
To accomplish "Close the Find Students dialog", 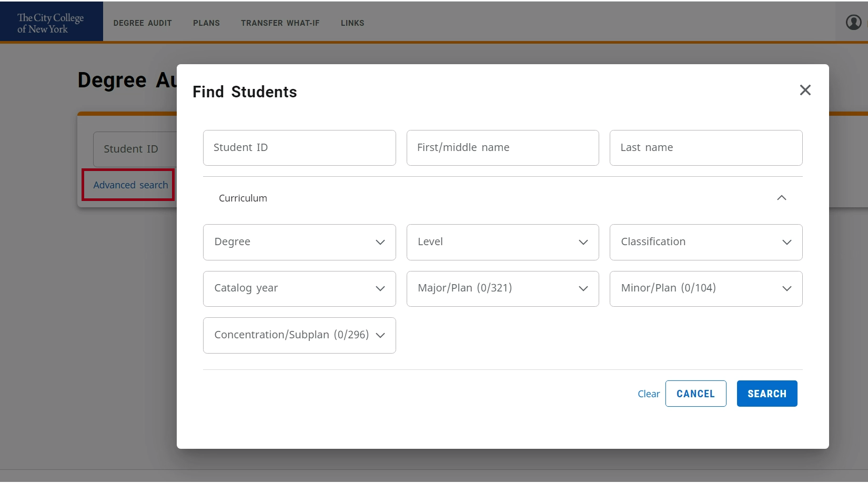I will 805,90.
